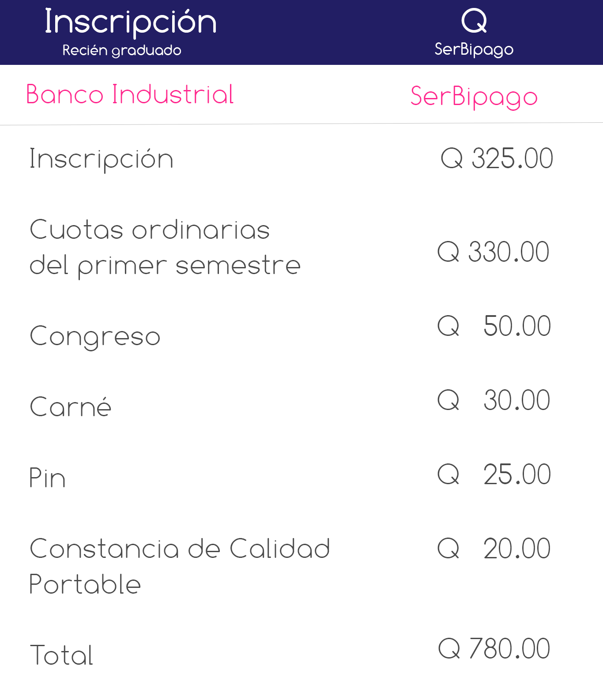Click the Recién graduado subtitle
Image resolution: width=603 pixels, height=700 pixels.
coord(122,51)
